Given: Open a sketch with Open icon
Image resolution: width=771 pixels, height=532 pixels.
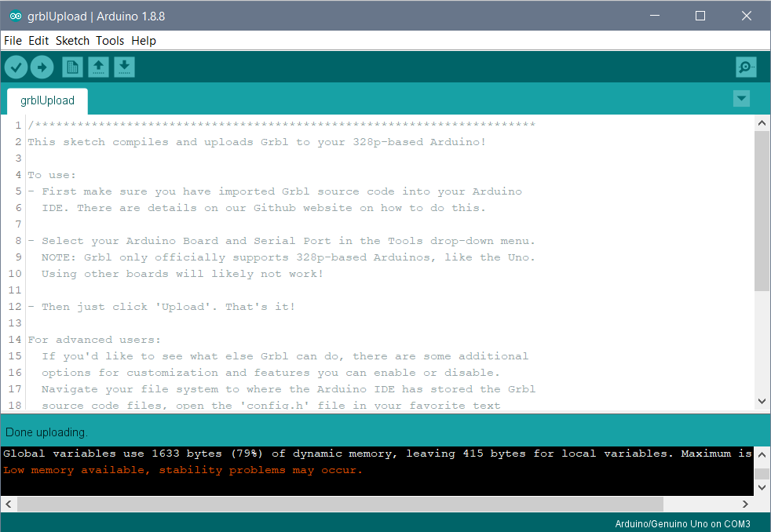Looking at the screenshot, I should click(98, 67).
